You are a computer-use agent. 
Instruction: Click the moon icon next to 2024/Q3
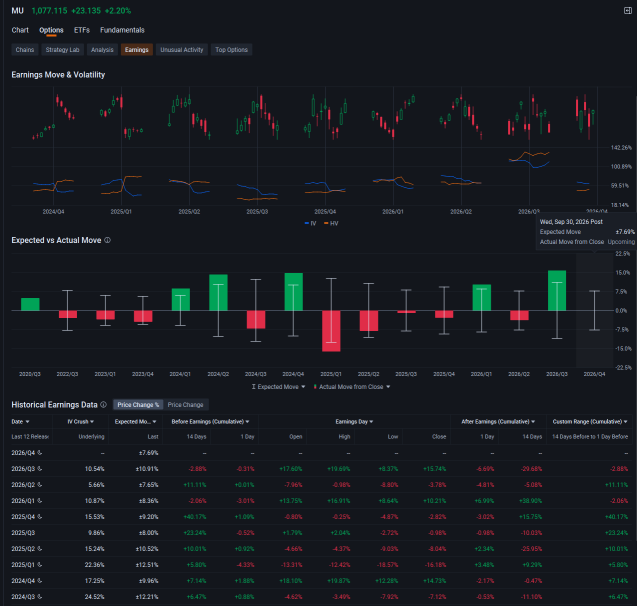(x=40, y=597)
